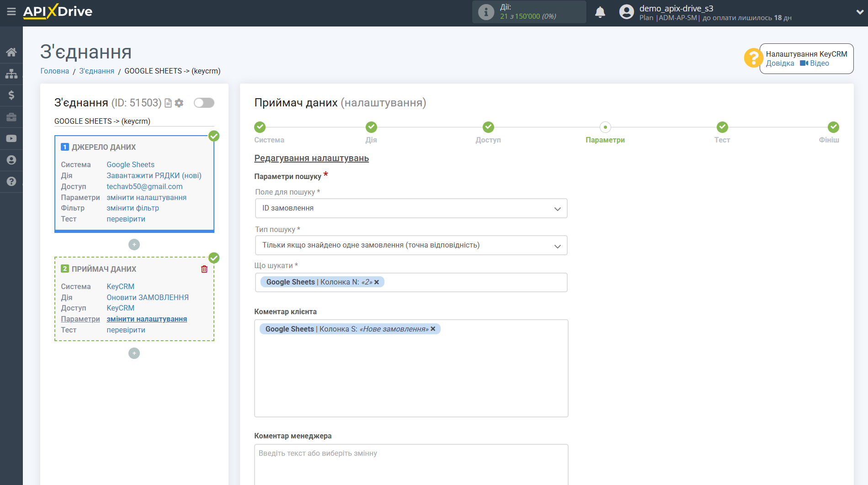Open techavb50@gmail.com access link
Screen dimensions: 868x485
pyautogui.click(x=144, y=187)
